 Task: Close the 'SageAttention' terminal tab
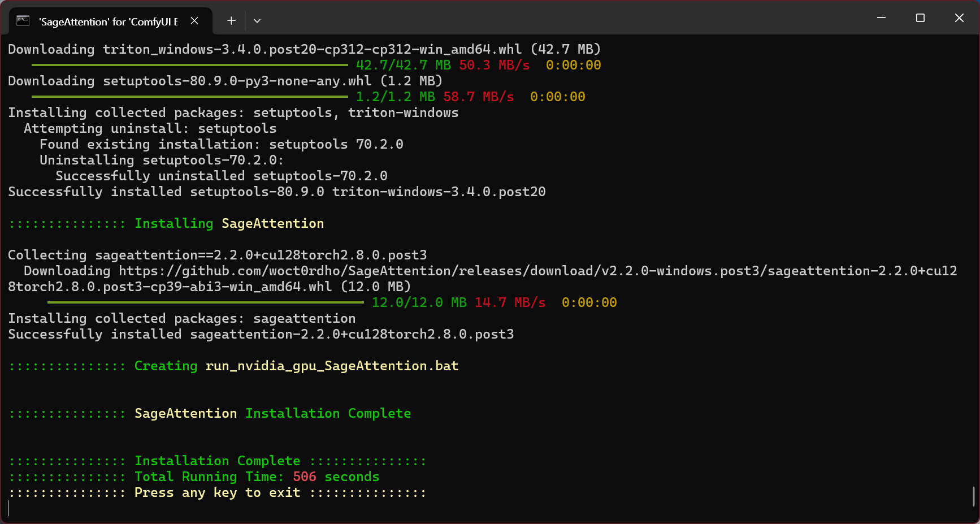pos(194,21)
